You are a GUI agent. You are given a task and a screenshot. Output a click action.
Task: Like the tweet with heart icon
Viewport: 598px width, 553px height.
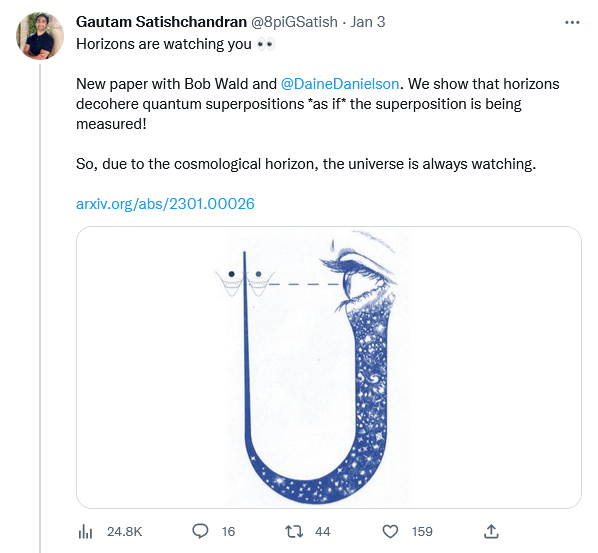click(x=390, y=531)
